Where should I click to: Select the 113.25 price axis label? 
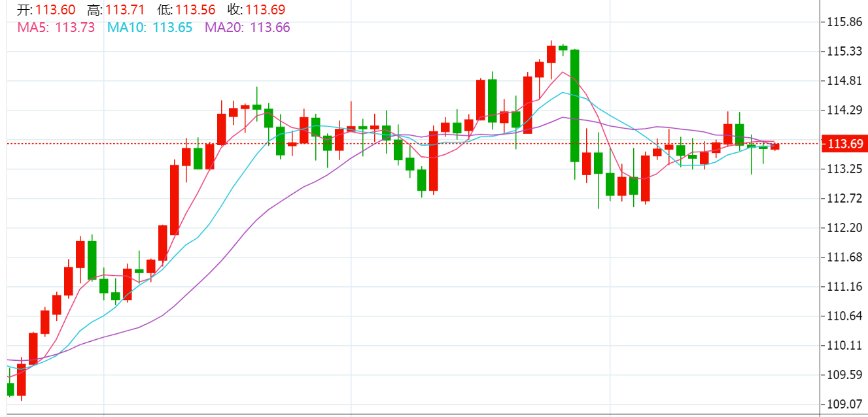[844, 169]
